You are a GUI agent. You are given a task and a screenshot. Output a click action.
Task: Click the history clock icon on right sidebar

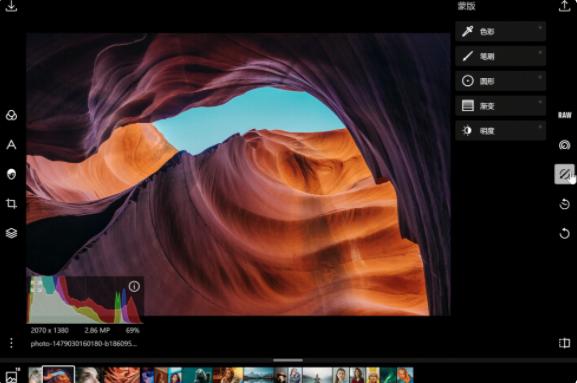point(564,203)
